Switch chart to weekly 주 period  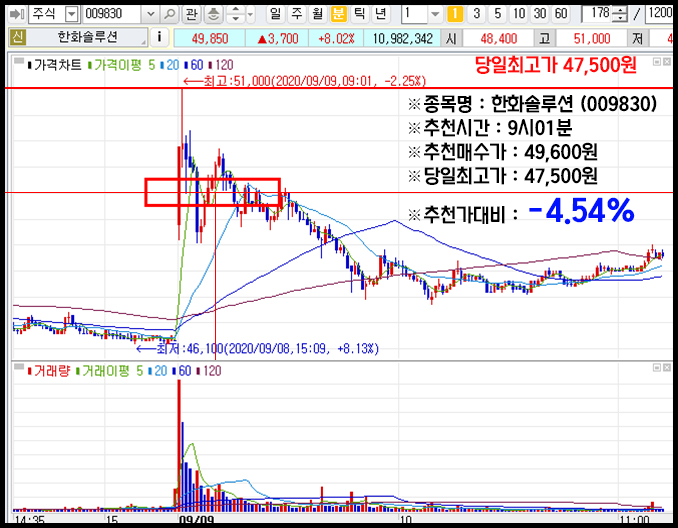click(297, 14)
